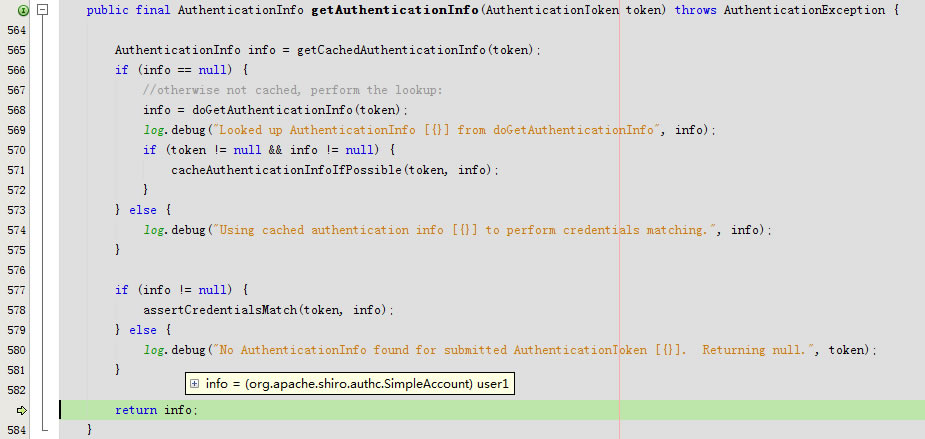Click line number 582 in gutter
The height and width of the screenshot is (439, 925).
[x=17, y=390]
